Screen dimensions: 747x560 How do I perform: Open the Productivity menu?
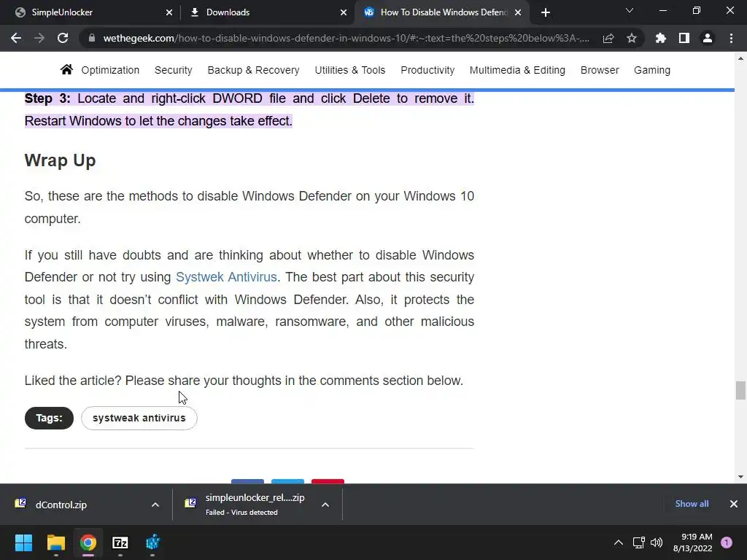[x=427, y=70]
